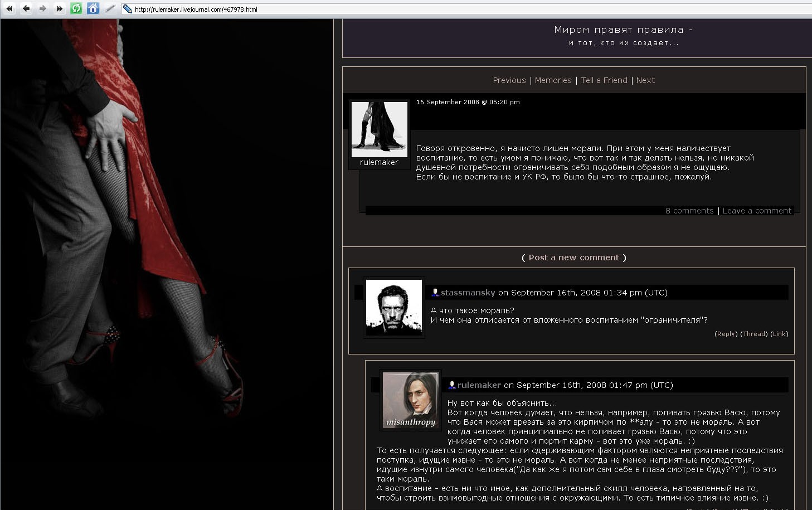Screen dimensions: 812x510
Task: Open the 8 comments link
Action: click(689, 211)
